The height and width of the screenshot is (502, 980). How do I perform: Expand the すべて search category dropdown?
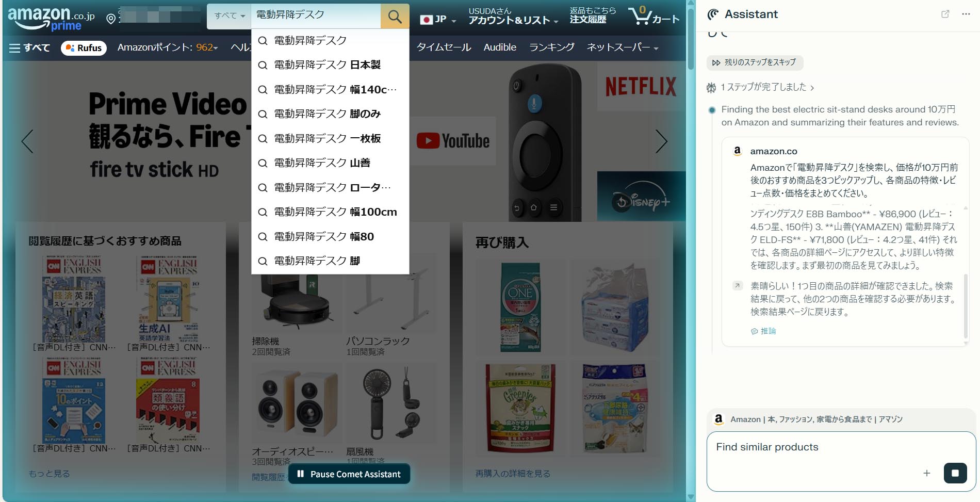coord(230,16)
